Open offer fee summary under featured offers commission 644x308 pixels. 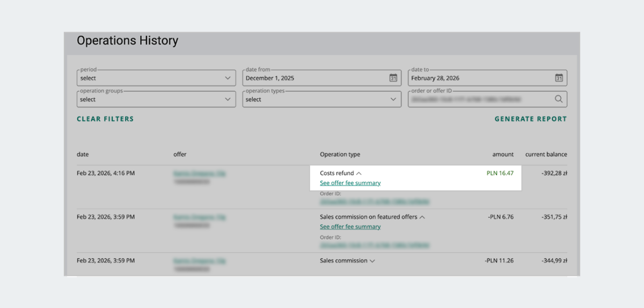point(350,226)
